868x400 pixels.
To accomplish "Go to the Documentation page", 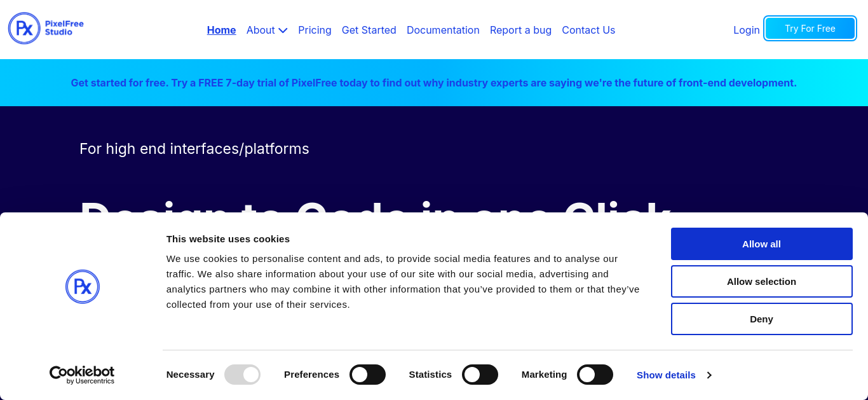I will tap(443, 30).
